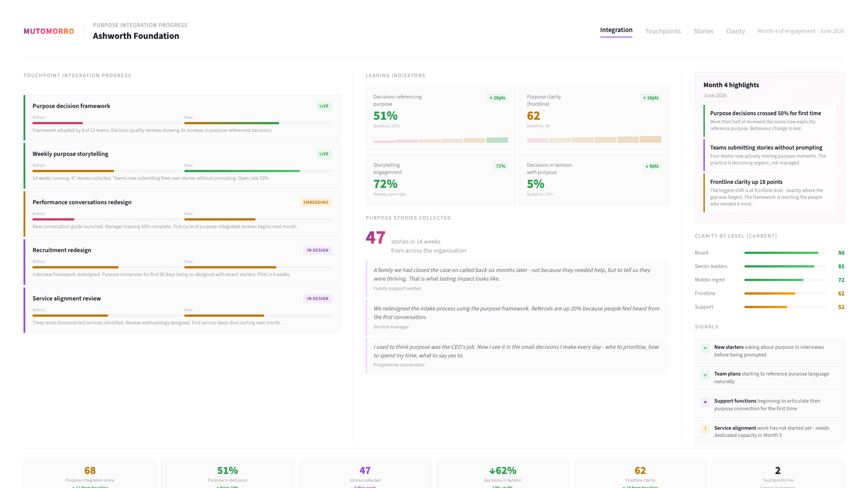The width and height of the screenshot is (868, 488).
Task: Open the Teams submitting stories without prompting highlight
Action: tap(769, 155)
